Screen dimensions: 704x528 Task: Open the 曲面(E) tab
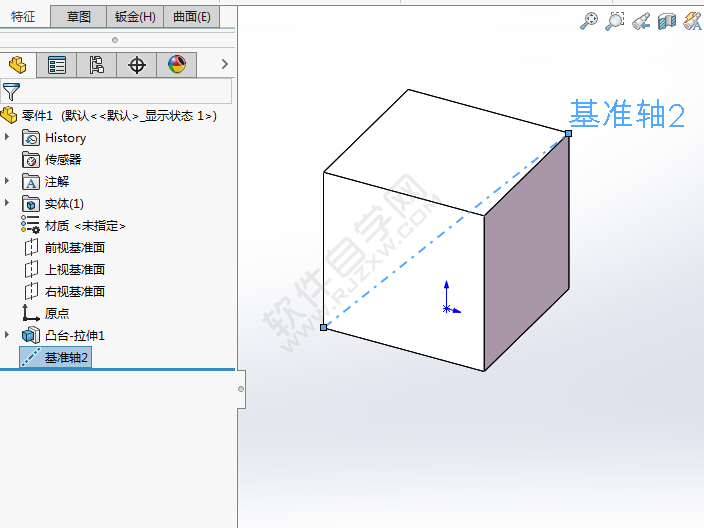point(192,17)
